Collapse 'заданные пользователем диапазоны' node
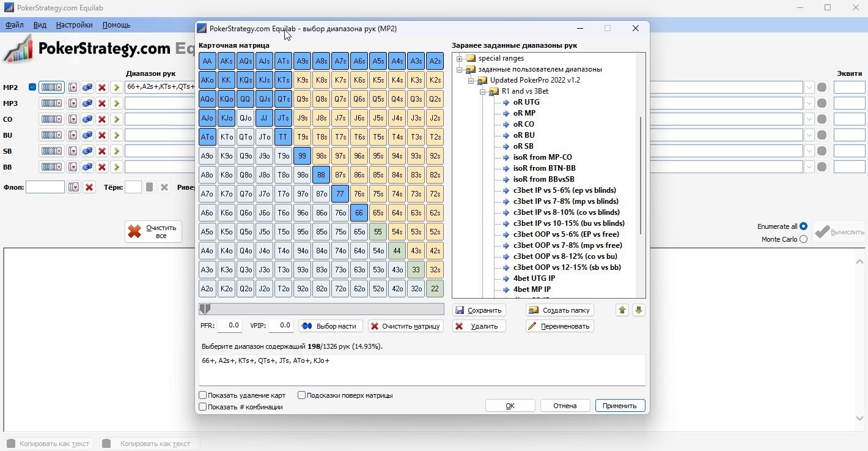Image resolution: width=868 pixels, height=451 pixels. coord(459,69)
